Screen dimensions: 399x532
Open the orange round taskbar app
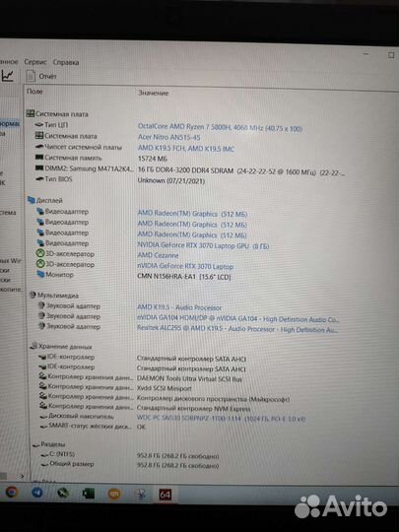tap(114, 494)
